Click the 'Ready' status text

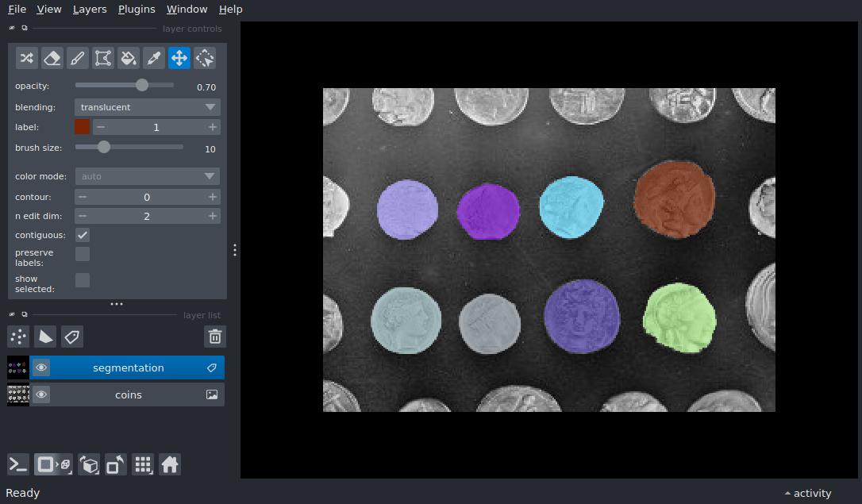pyautogui.click(x=22, y=493)
